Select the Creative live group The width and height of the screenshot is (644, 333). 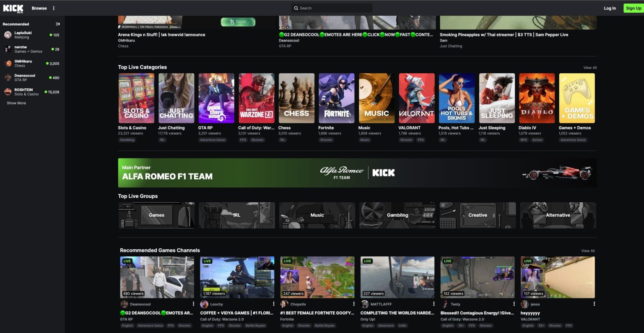tap(478, 215)
